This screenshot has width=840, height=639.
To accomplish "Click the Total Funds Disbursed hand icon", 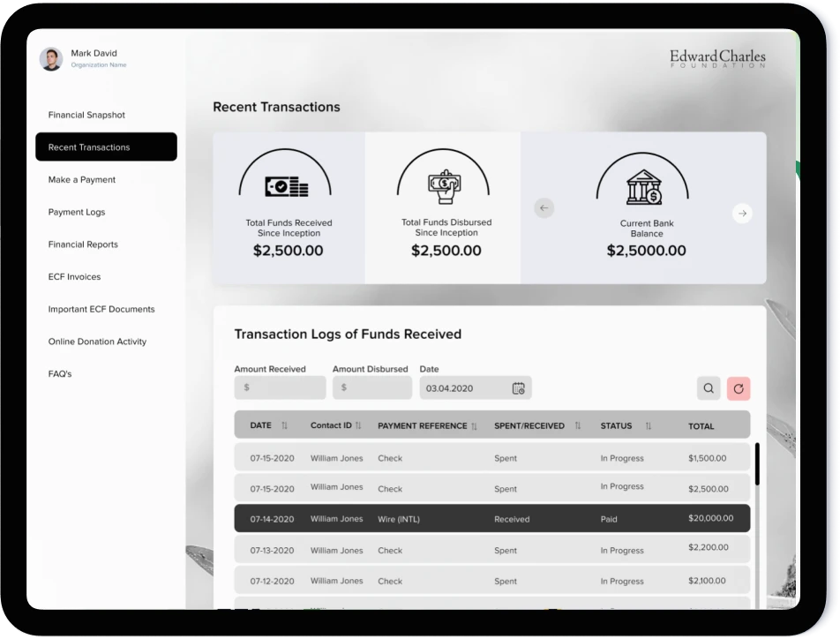I will (446, 184).
